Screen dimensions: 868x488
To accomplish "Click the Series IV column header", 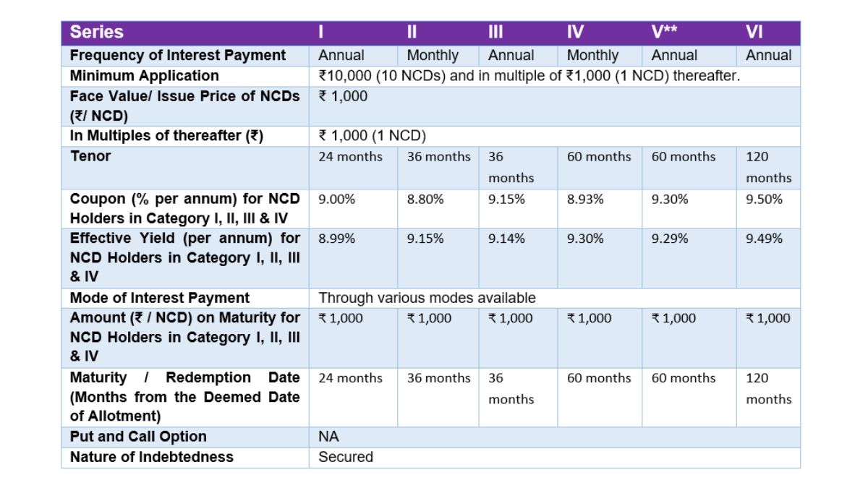I will pyautogui.click(x=575, y=33).
